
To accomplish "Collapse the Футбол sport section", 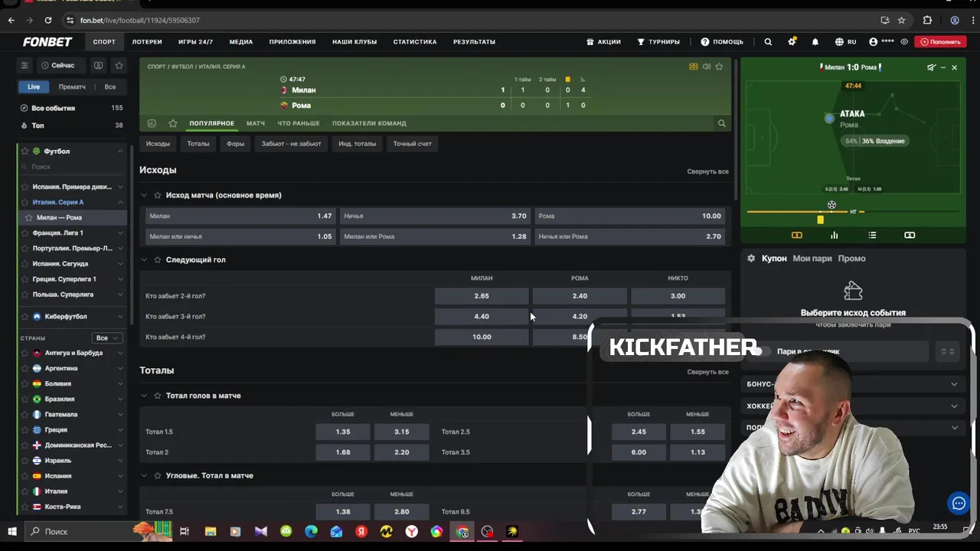I will (x=120, y=152).
